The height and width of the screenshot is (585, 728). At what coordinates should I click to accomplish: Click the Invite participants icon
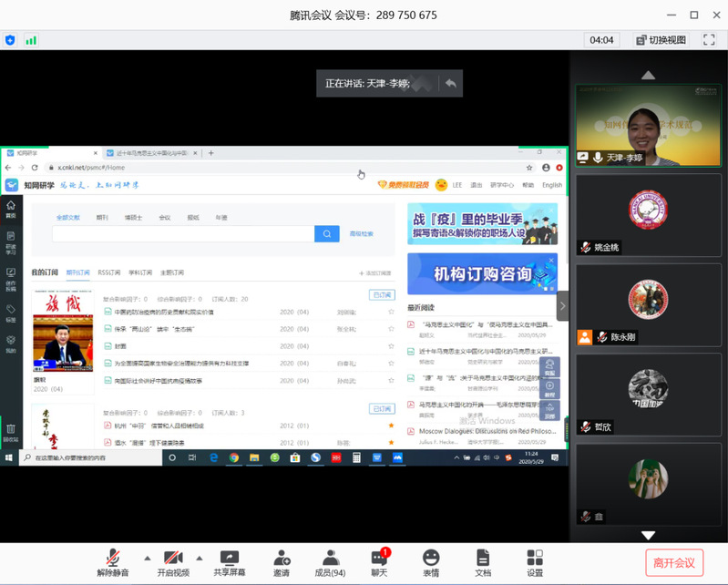click(x=282, y=562)
